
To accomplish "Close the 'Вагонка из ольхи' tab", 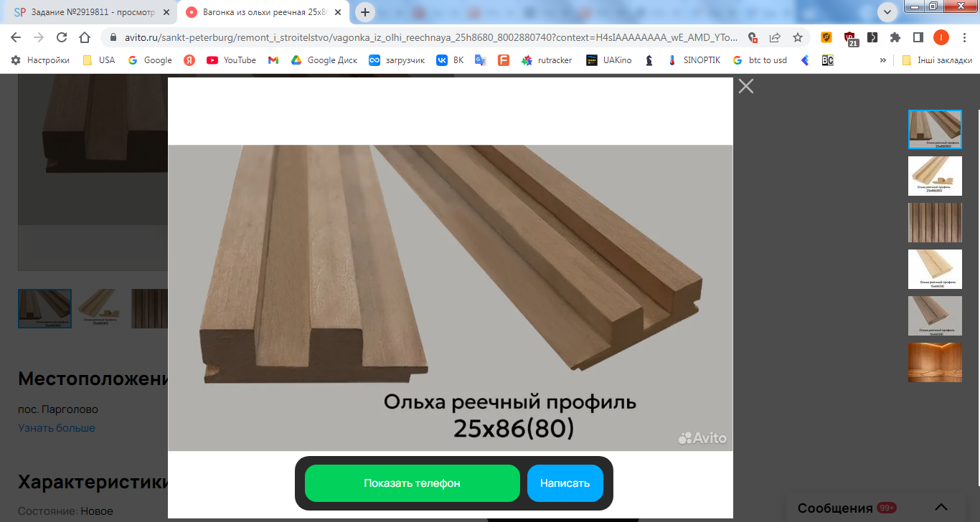I will coord(339,12).
